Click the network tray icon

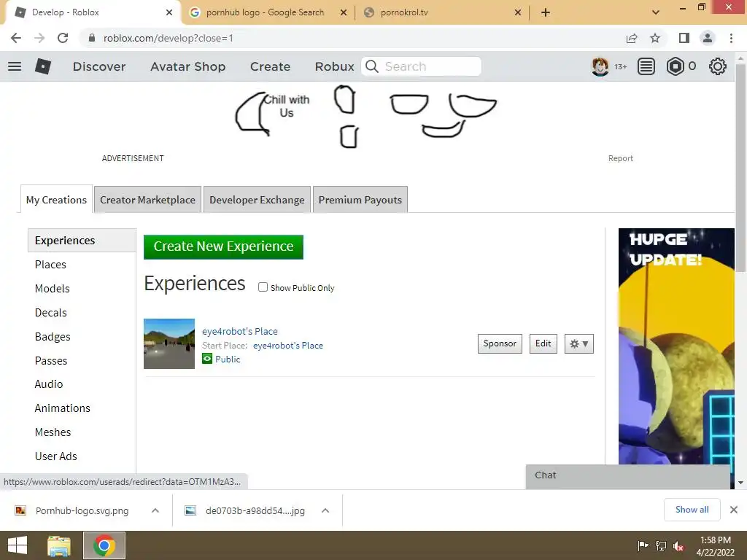[x=661, y=545]
